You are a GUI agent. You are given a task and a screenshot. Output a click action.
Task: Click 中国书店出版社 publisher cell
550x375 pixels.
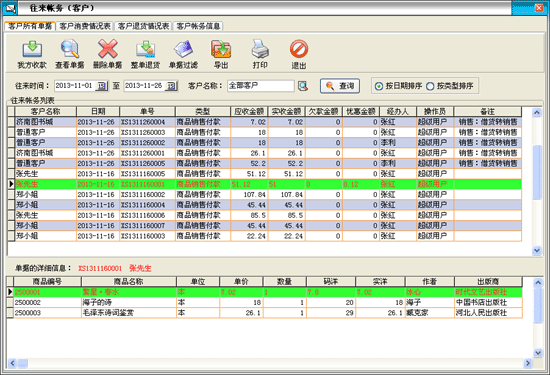click(488, 302)
